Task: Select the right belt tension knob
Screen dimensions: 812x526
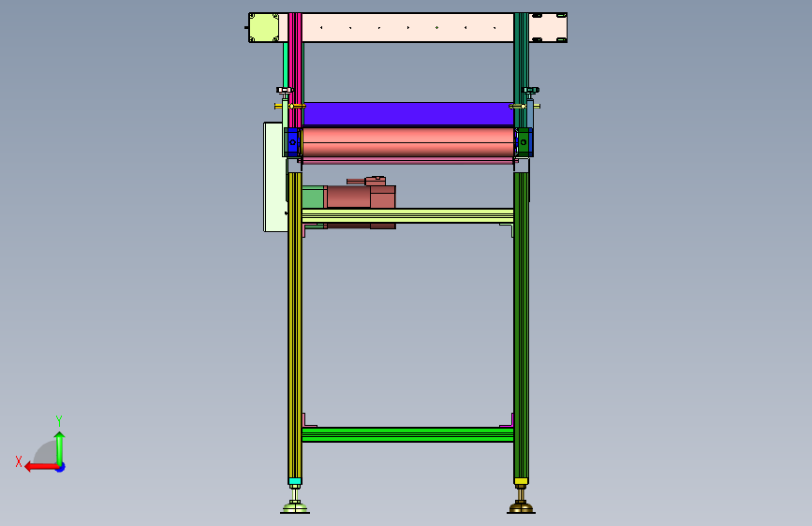Action: pyautogui.click(x=531, y=91)
